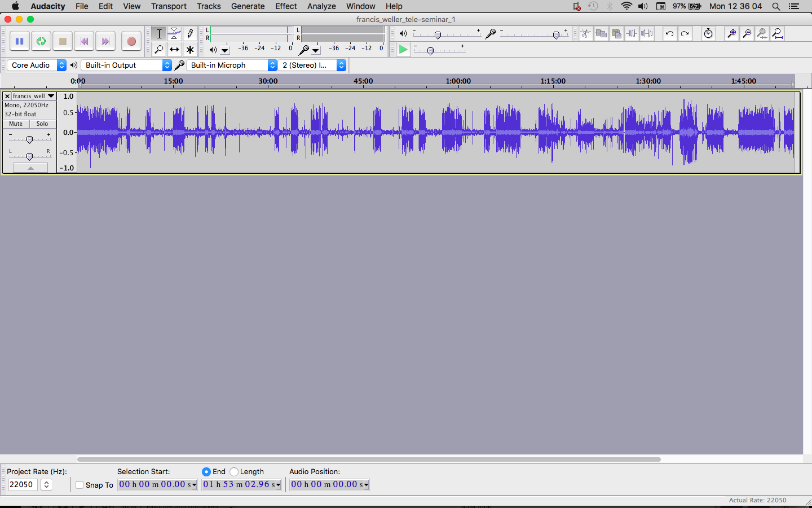Viewport: 812px width, 508px height.
Task: Click the track gain slider
Action: (x=30, y=139)
